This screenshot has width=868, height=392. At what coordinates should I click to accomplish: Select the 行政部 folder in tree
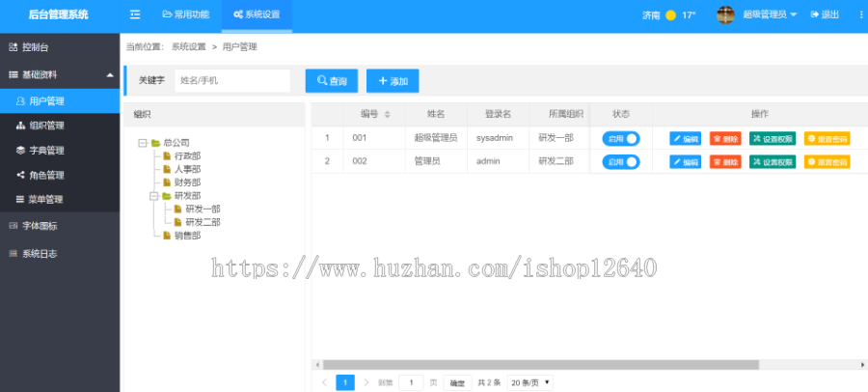[x=187, y=155]
